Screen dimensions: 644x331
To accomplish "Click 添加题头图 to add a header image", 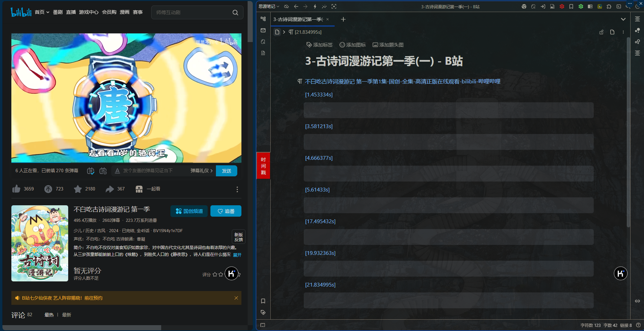I will (x=388, y=45).
